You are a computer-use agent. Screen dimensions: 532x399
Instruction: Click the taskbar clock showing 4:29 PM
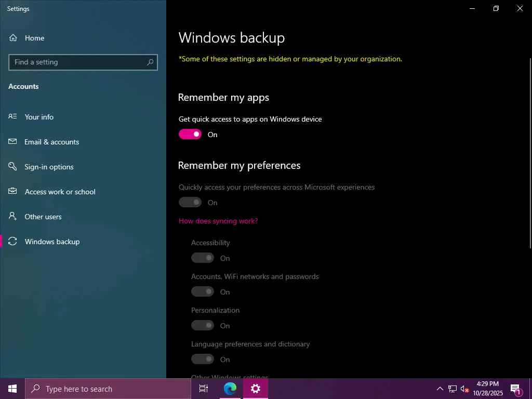point(488,389)
